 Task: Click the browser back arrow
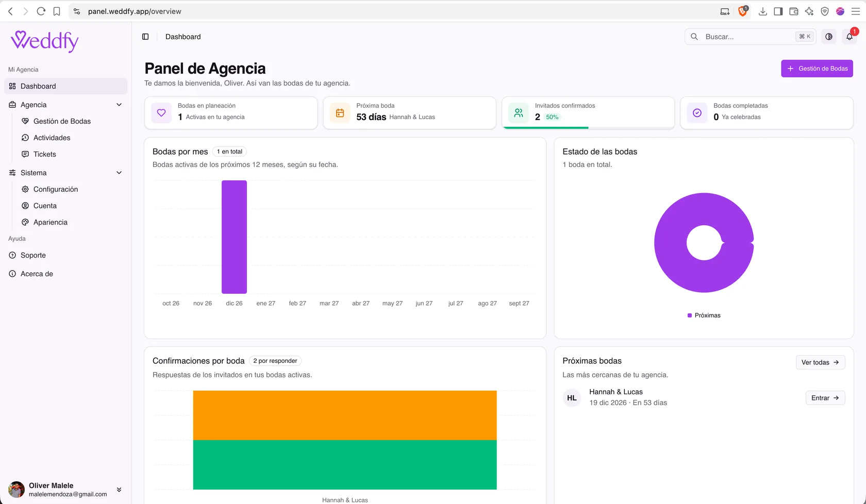(10, 11)
